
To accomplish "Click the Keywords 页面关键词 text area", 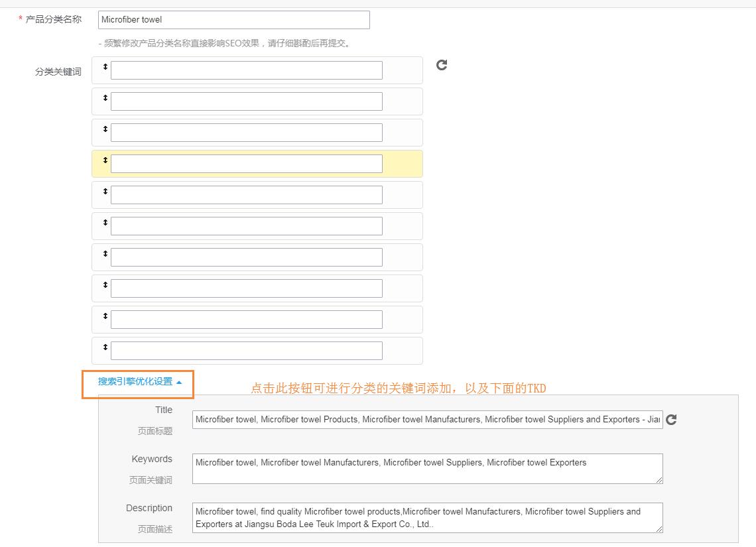I will click(x=427, y=468).
